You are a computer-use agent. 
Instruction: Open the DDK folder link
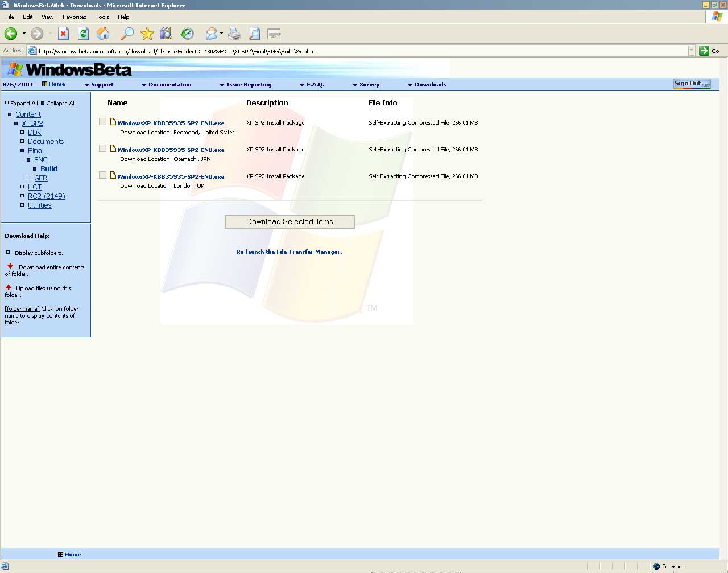pos(35,133)
